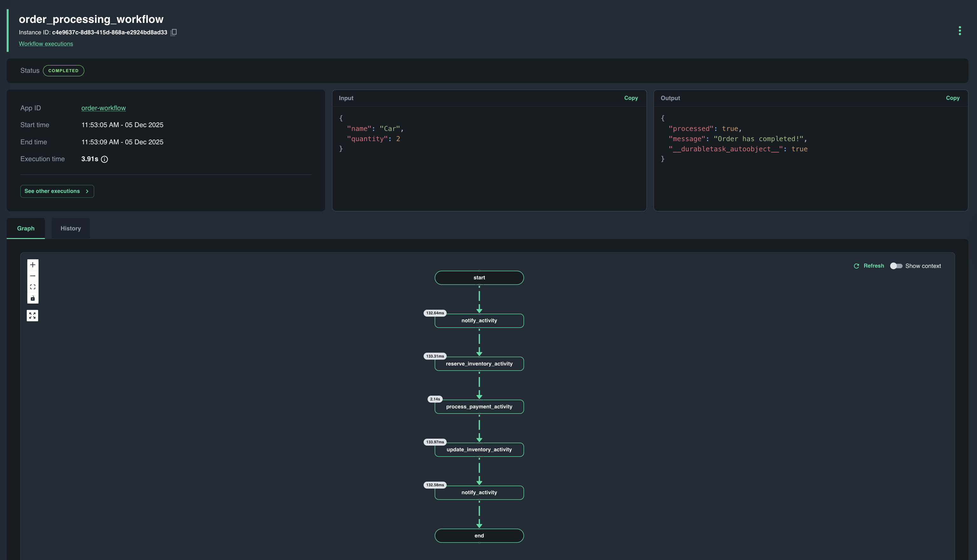The width and height of the screenshot is (977, 560).
Task: Copy the workflow Output JSON
Action: [x=953, y=98]
